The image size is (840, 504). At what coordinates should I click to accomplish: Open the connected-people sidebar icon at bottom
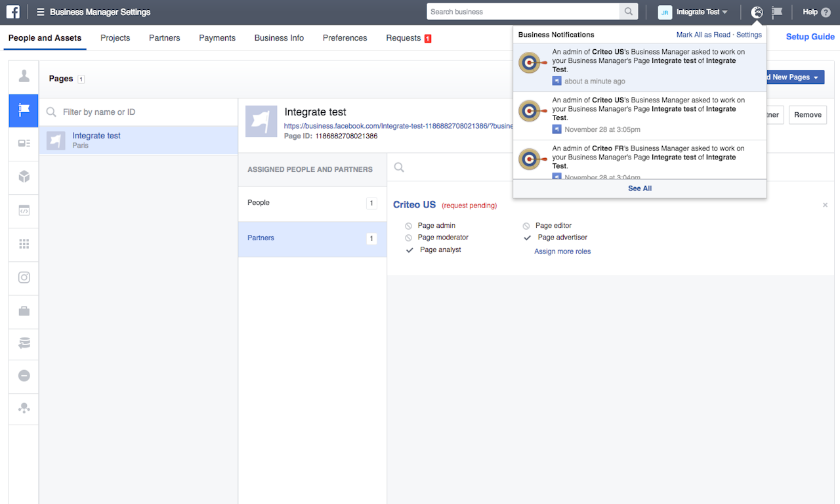[x=24, y=408]
